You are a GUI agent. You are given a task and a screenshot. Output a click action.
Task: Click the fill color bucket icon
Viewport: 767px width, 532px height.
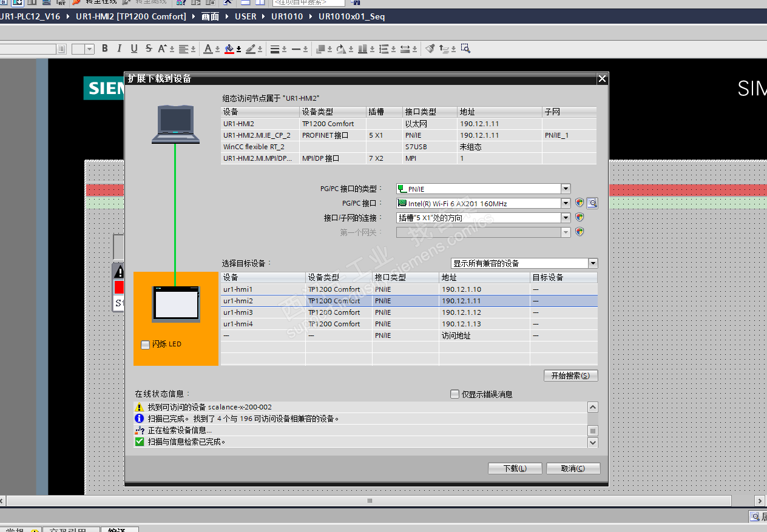tap(229, 49)
